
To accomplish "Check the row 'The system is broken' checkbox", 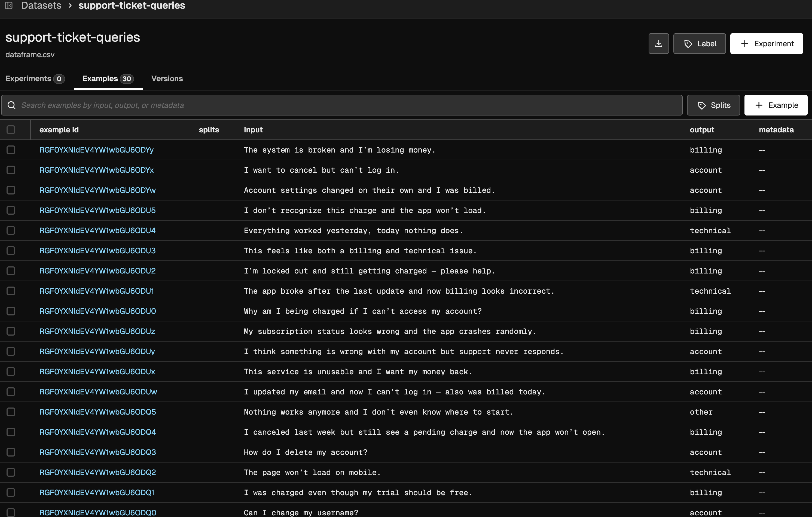I will [x=11, y=150].
